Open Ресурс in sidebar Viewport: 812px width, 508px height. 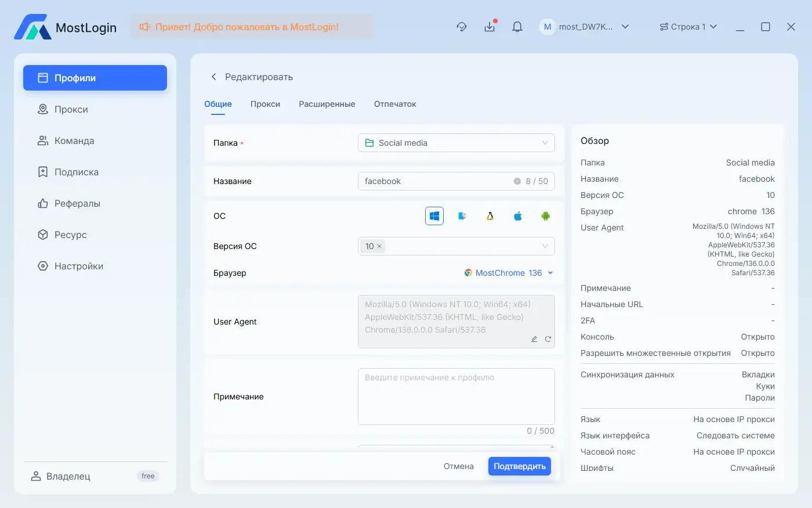point(95,235)
